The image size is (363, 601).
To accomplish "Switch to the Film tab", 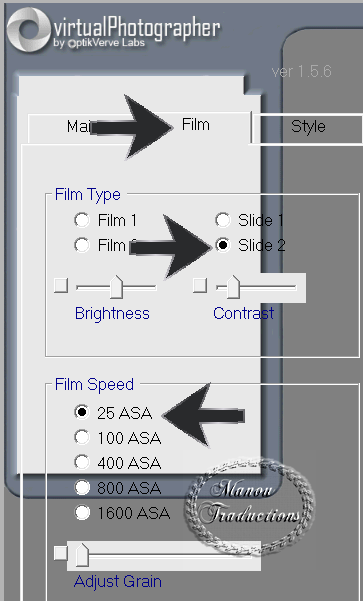I will 195,125.
